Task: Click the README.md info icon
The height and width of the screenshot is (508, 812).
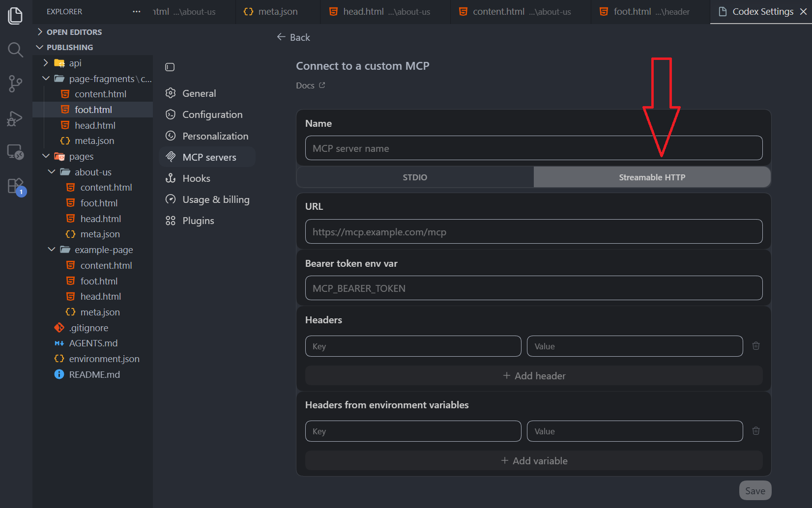Action: [x=59, y=374]
